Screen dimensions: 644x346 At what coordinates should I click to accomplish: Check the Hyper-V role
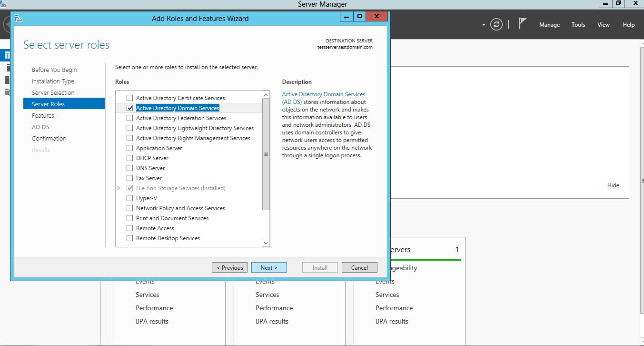129,198
